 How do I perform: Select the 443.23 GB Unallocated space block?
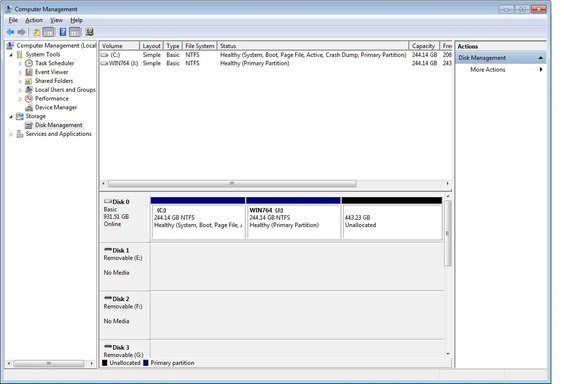[392, 218]
